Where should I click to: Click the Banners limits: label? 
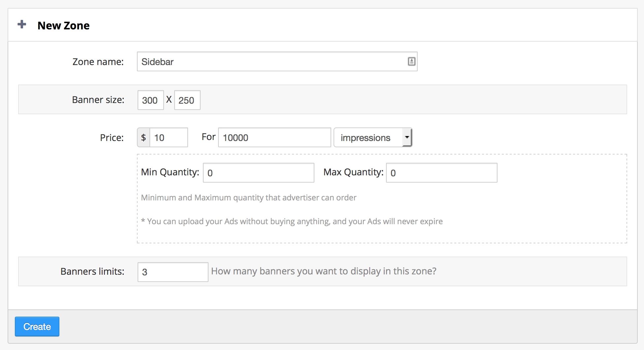click(x=92, y=271)
